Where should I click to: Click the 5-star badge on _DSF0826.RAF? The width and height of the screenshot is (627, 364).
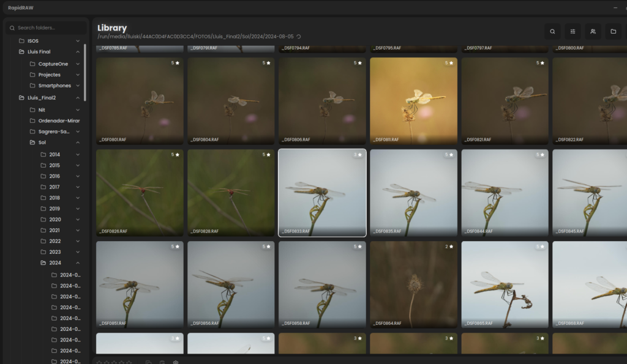175,155
